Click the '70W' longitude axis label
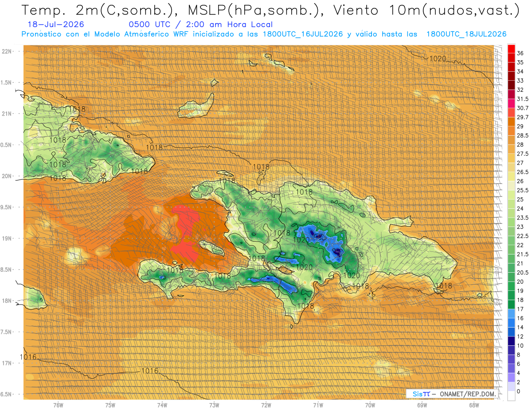 pyautogui.click(x=370, y=405)
